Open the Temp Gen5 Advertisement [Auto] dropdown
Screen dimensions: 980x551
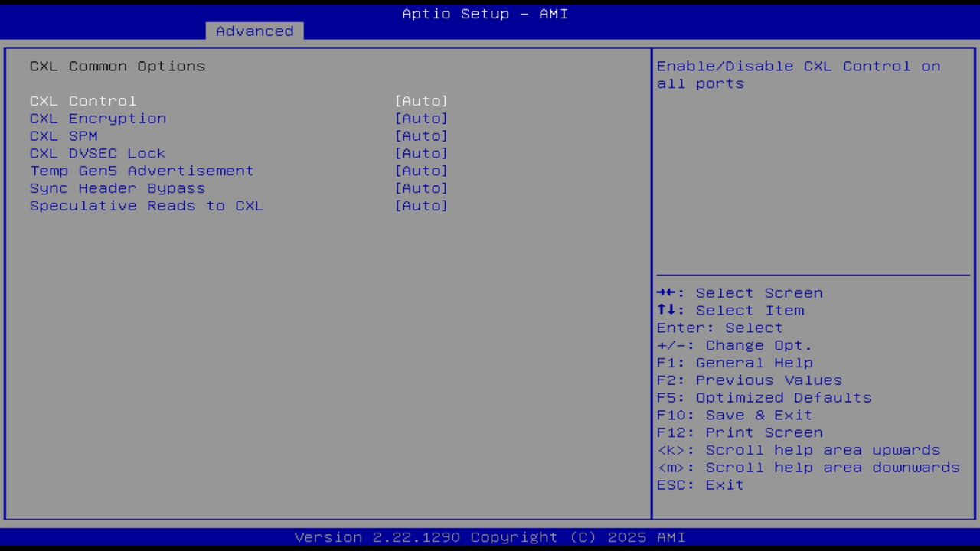point(421,170)
